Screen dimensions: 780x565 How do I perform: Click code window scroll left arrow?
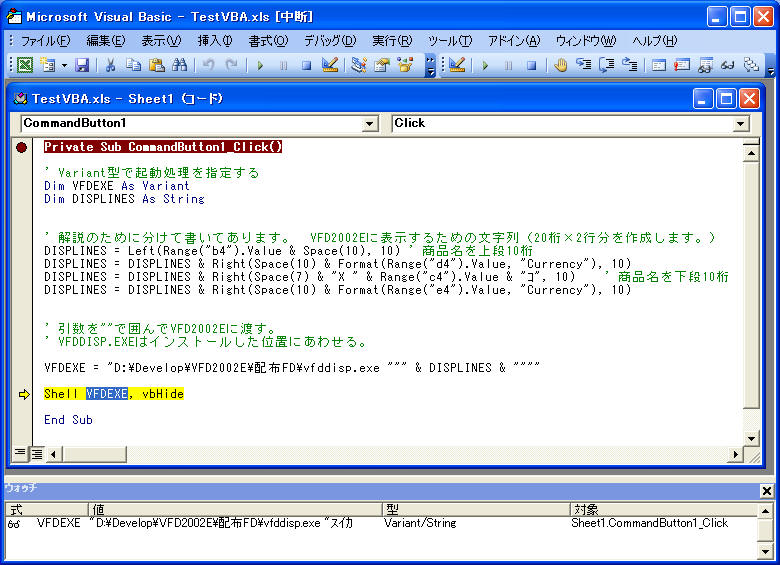point(53,454)
